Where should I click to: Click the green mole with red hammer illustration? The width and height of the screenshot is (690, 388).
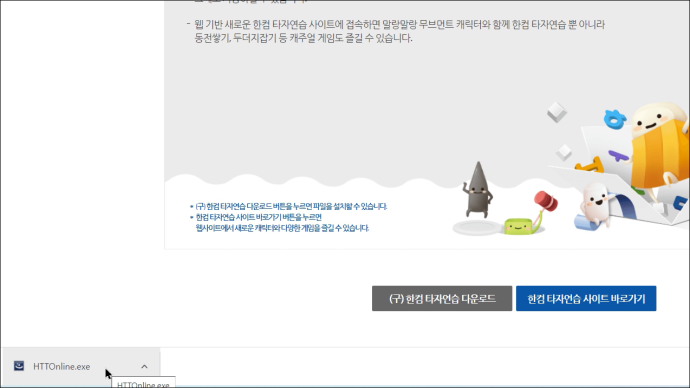(530, 213)
